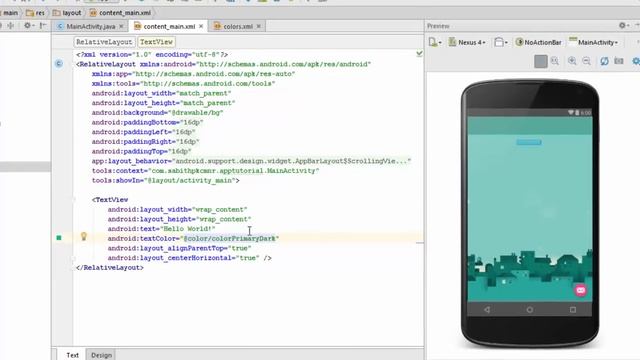640x360 pixels.
Task: Open the configuration-to-render dropdown
Action: 435,42
